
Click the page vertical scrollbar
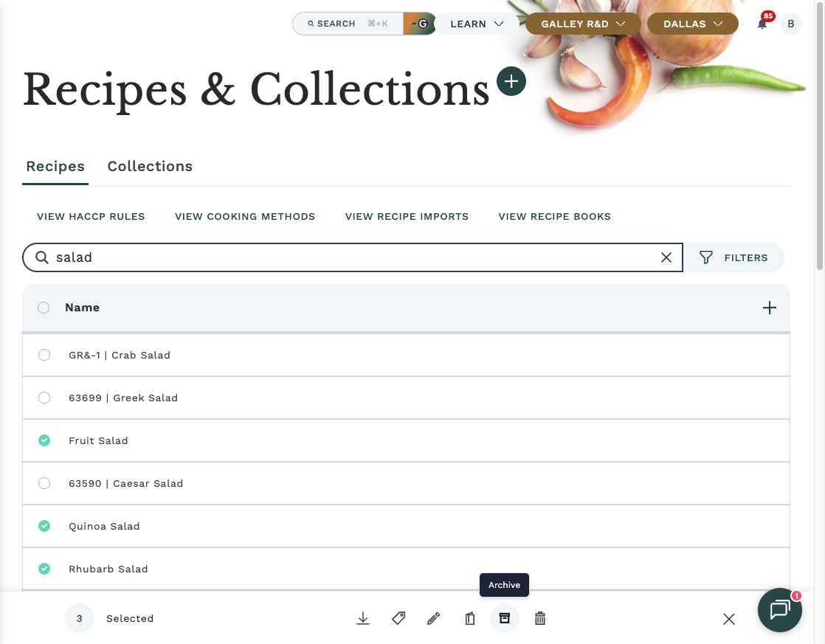(x=821, y=136)
